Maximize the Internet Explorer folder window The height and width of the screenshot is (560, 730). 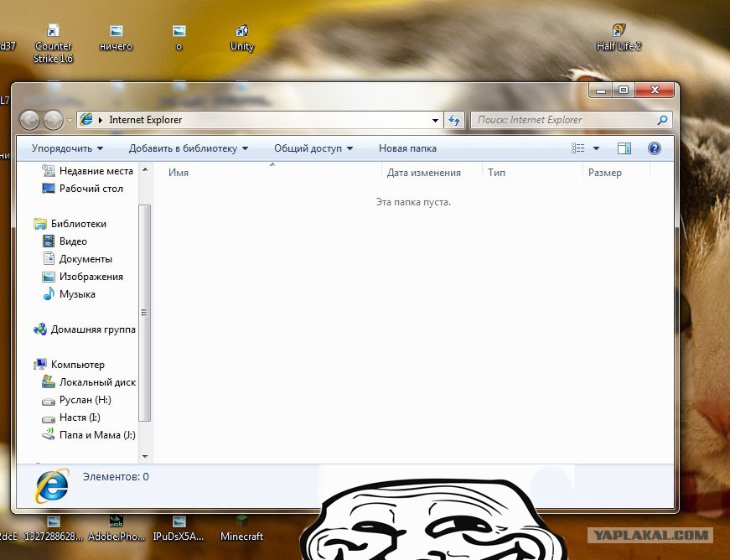tap(624, 90)
